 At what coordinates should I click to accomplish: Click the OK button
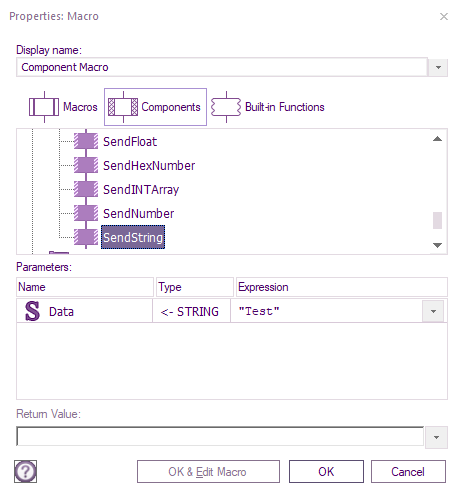326,471
